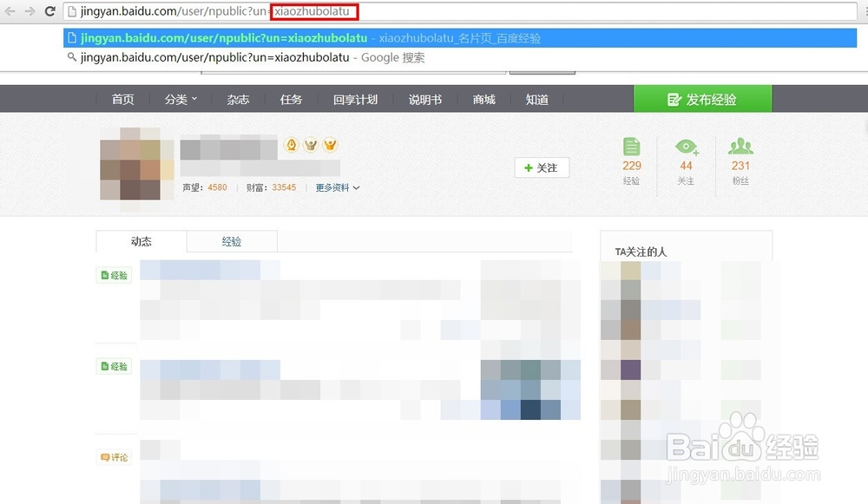Viewport: 868px width, 504px height.
Task: Switch to the 经验 tab
Action: point(231,242)
